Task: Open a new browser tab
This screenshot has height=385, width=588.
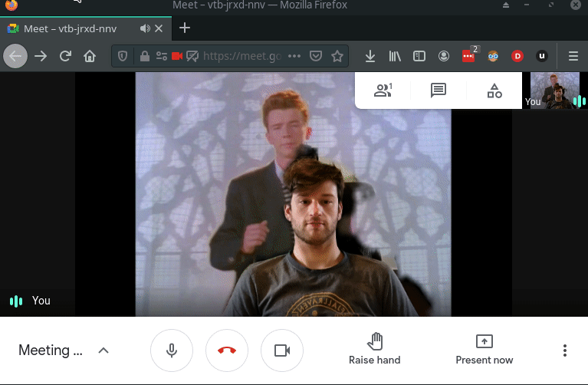Action: tap(185, 28)
